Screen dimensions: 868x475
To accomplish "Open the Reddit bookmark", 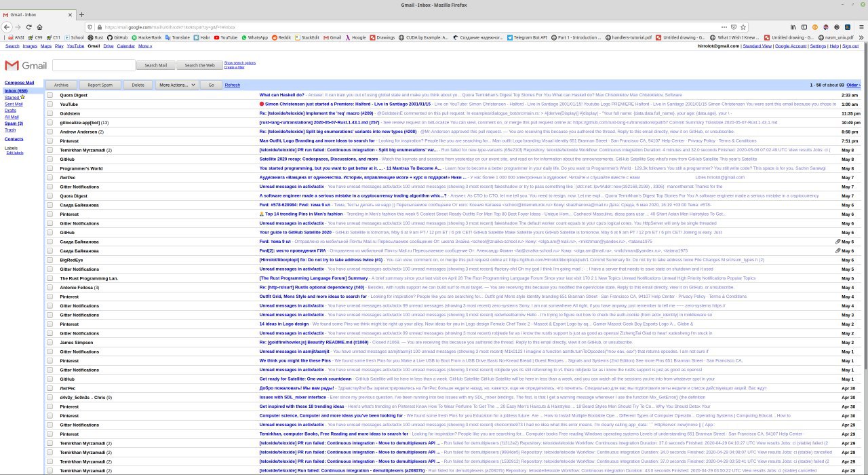I will click(281, 37).
